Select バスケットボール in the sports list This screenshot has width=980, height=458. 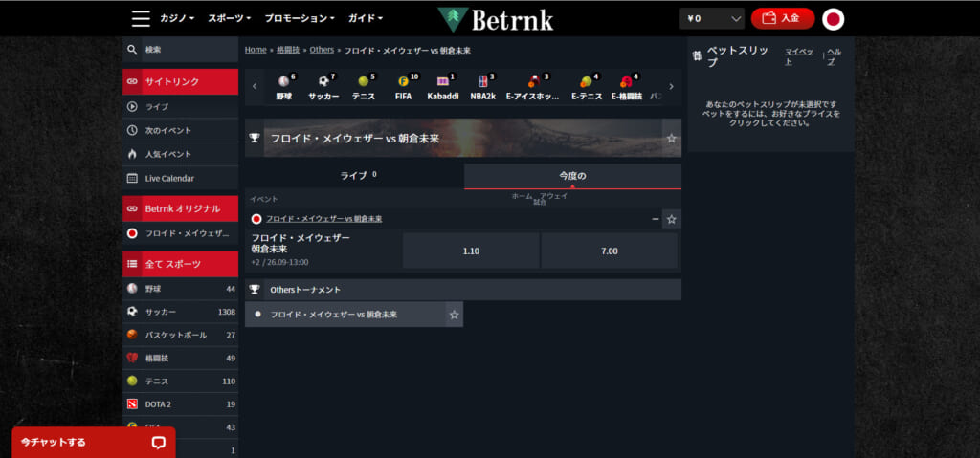click(181, 335)
